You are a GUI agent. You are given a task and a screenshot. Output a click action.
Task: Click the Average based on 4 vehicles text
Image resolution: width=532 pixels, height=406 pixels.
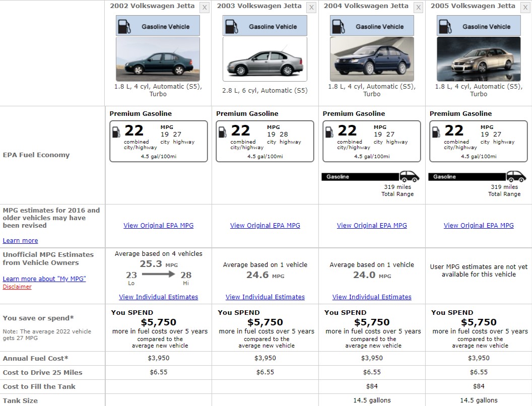point(159,254)
